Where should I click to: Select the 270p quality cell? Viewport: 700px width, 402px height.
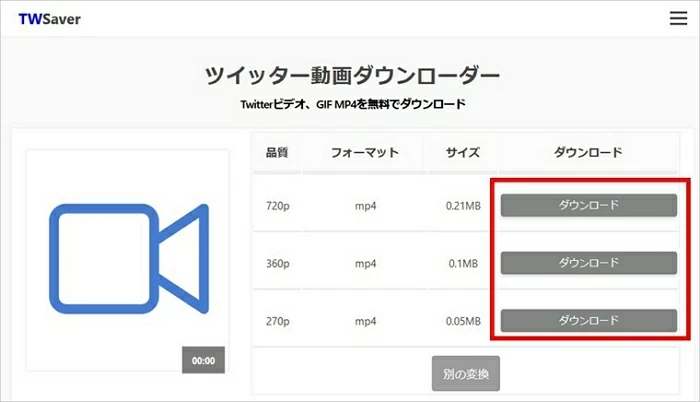277,322
